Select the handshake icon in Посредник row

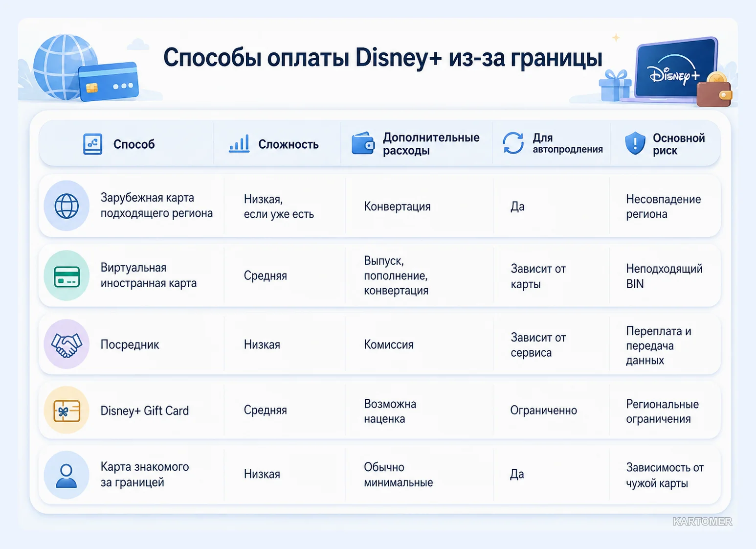coord(67,344)
